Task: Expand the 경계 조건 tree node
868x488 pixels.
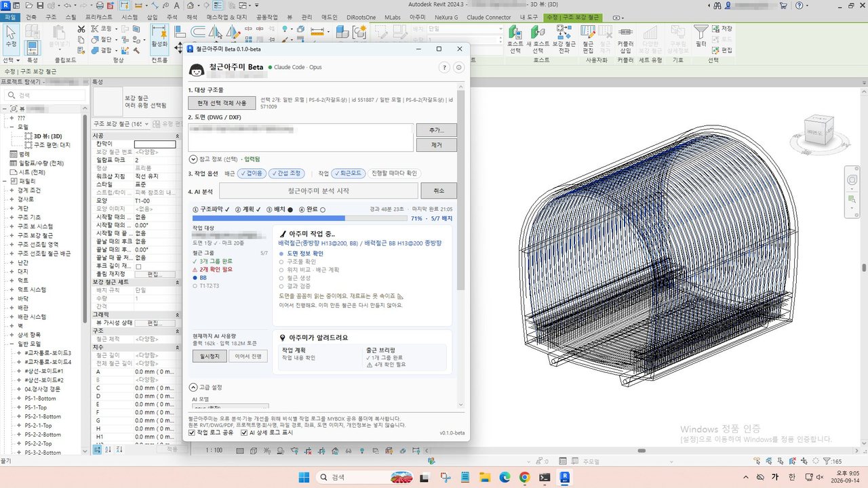Action: pyautogui.click(x=12, y=190)
